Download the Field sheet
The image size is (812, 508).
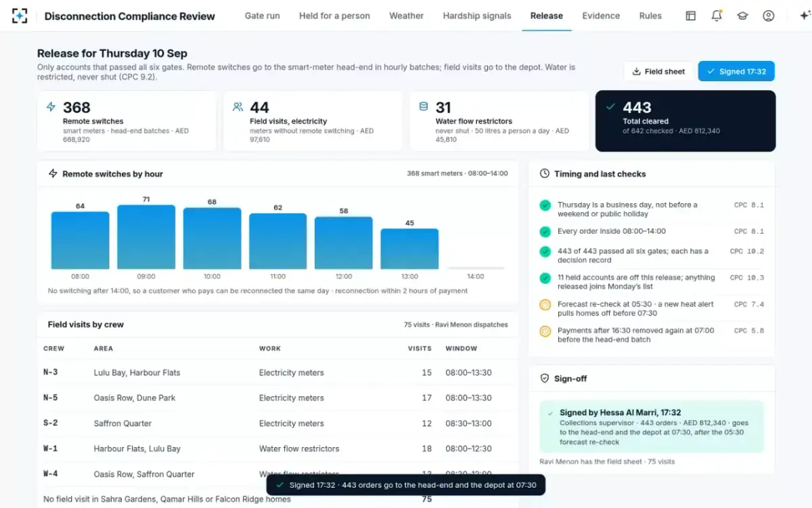click(658, 71)
